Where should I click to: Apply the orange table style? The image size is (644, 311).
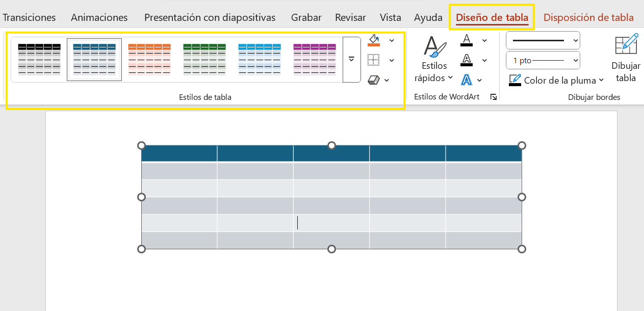149,59
